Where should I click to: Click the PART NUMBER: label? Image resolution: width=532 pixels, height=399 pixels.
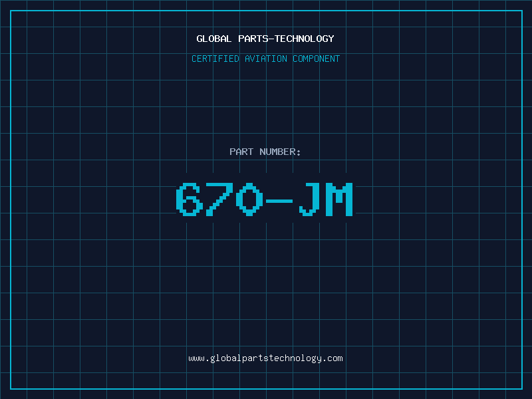tap(265, 152)
